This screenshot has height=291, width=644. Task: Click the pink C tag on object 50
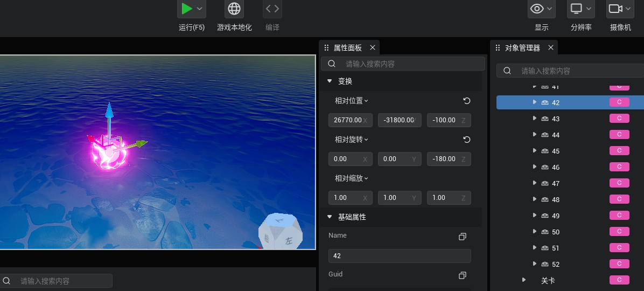pos(619,231)
